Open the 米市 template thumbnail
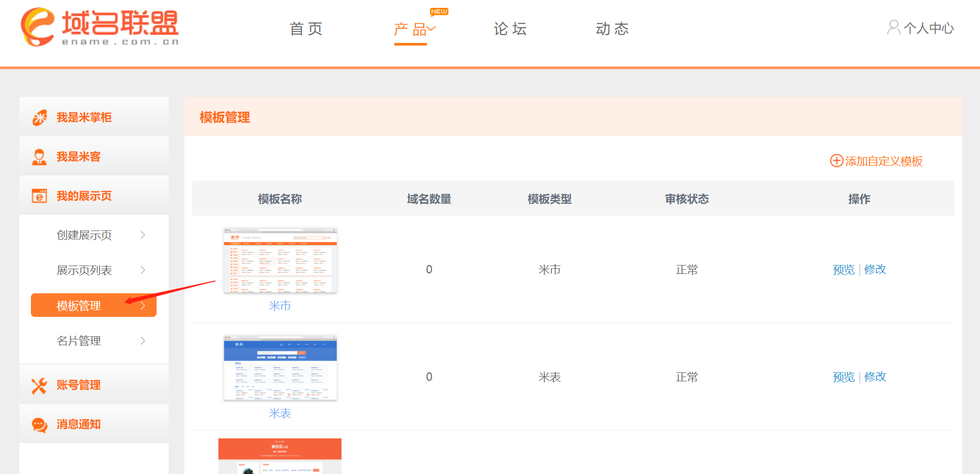The height and width of the screenshot is (474, 980). coord(280,260)
